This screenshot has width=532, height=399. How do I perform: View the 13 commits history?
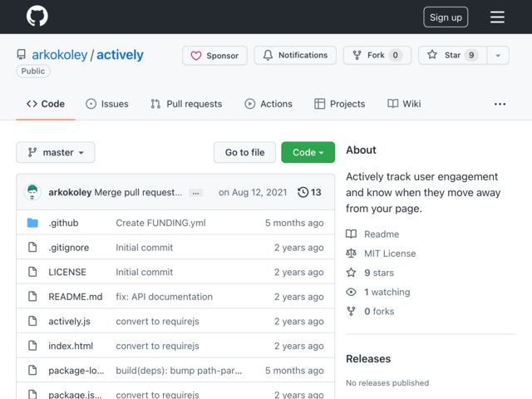point(309,192)
